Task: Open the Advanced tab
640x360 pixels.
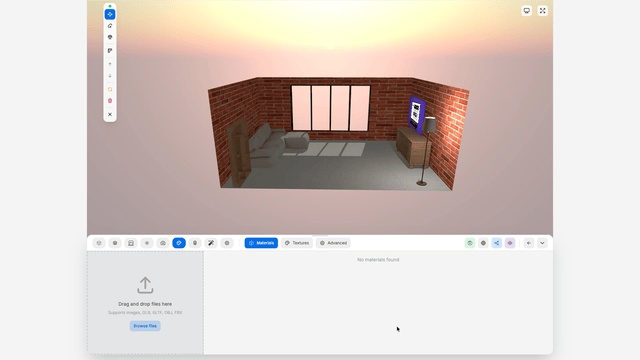Action: [x=333, y=243]
